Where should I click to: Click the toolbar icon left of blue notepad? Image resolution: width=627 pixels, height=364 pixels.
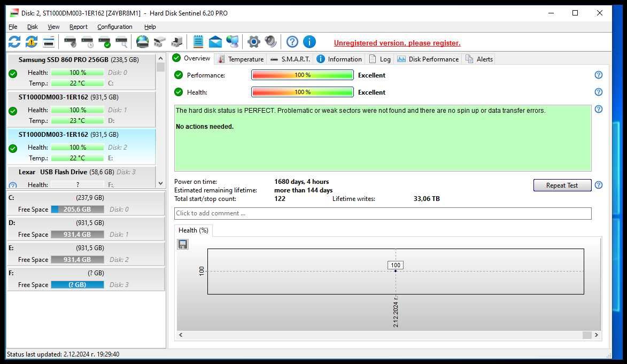177,42
